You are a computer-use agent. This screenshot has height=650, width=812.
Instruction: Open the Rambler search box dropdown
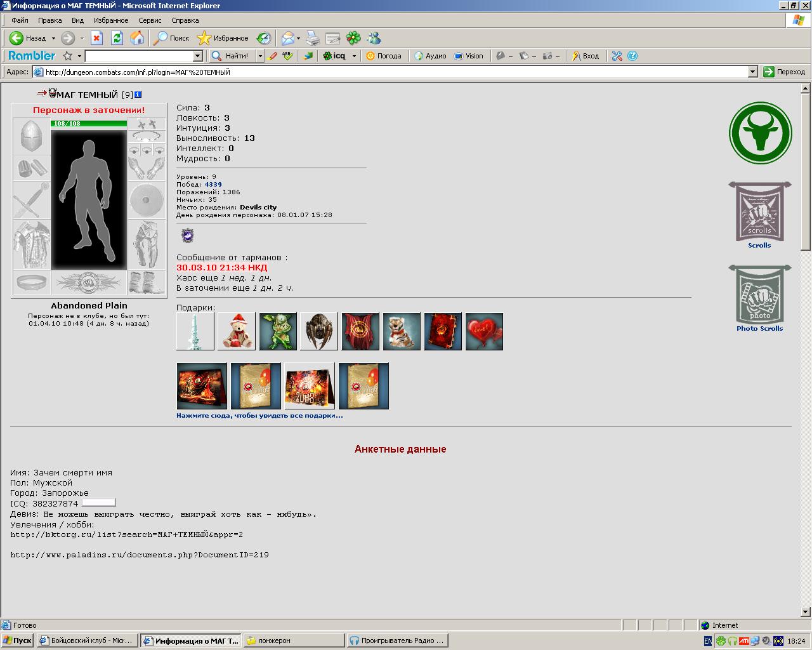(197, 56)
